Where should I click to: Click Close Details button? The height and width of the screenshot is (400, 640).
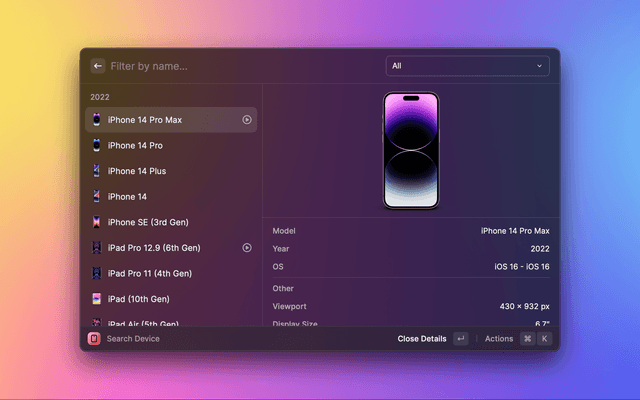pyautogui.click(x=421, y=339)
